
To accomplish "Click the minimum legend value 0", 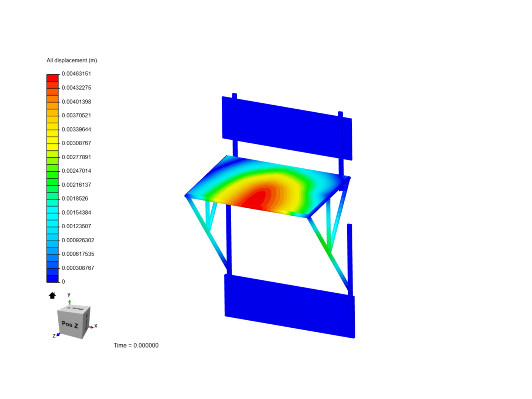I will [63, 282].
